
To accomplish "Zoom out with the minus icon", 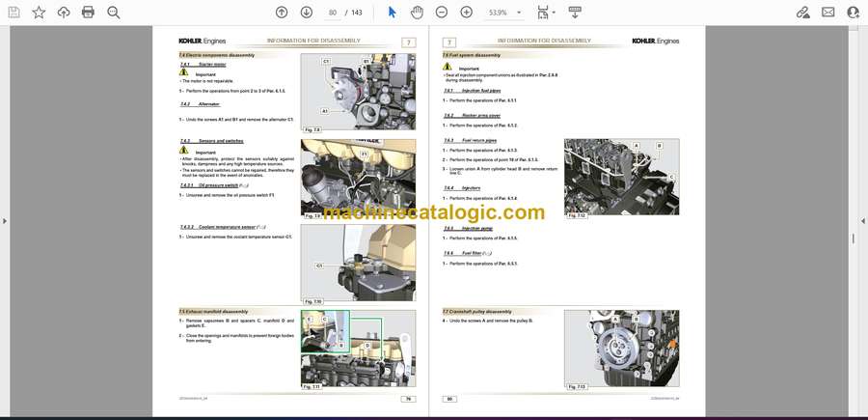I will [x=441, y=13].
